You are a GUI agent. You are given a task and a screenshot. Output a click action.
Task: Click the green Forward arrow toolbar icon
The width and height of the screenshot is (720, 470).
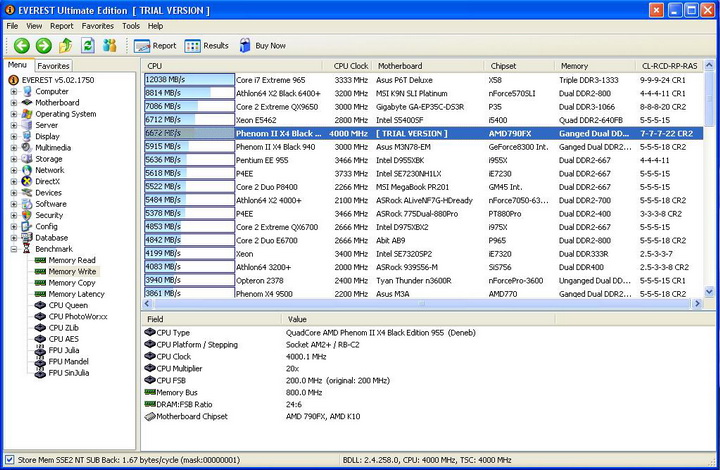click(44, 45)
